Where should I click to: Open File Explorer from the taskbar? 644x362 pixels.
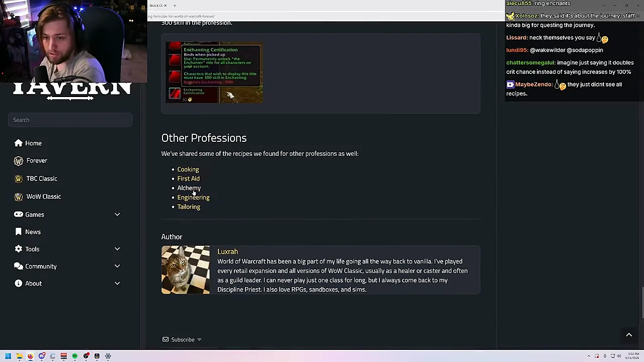pos(19,356)
